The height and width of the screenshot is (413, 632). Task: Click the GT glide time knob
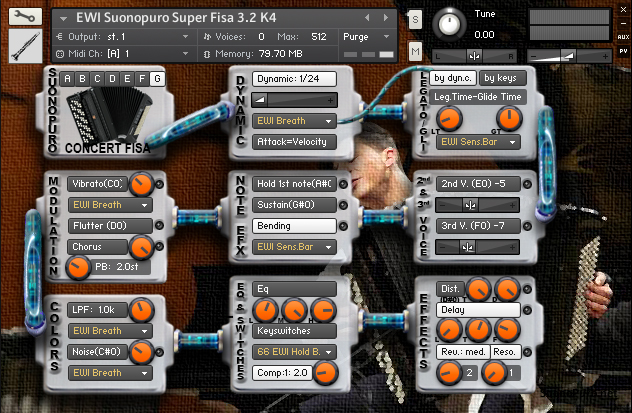[509, 118]
